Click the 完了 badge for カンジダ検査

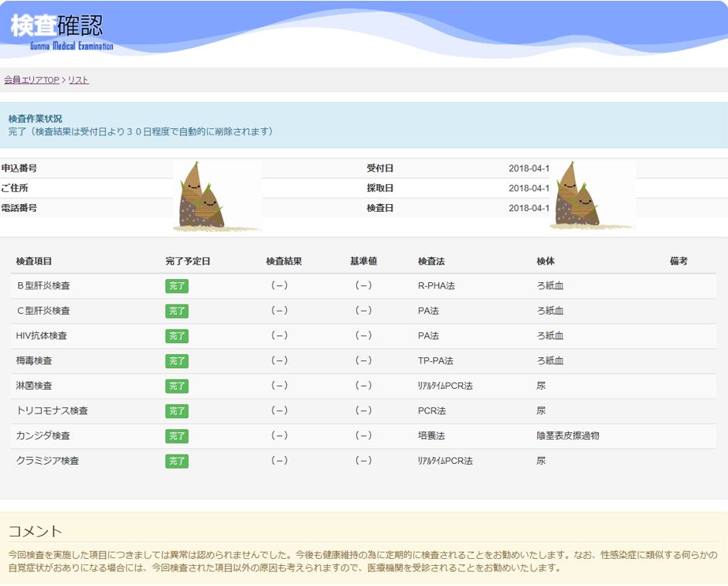177,437
